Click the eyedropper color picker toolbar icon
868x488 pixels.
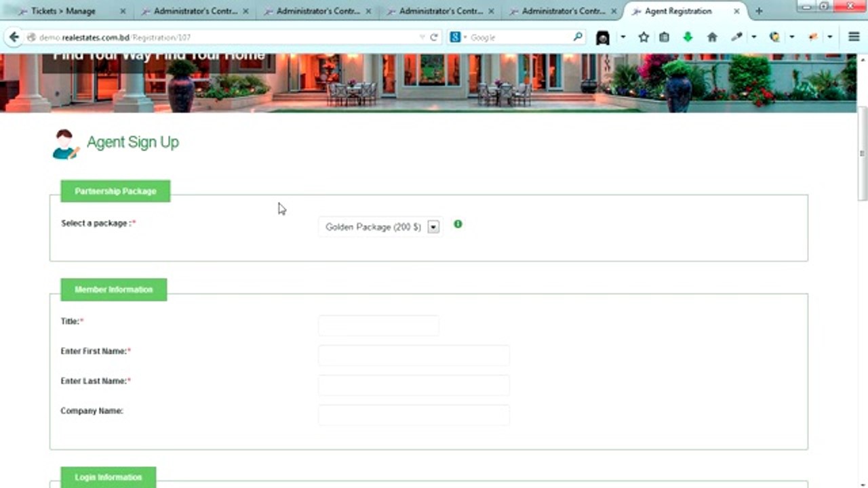tap(736, 37)
